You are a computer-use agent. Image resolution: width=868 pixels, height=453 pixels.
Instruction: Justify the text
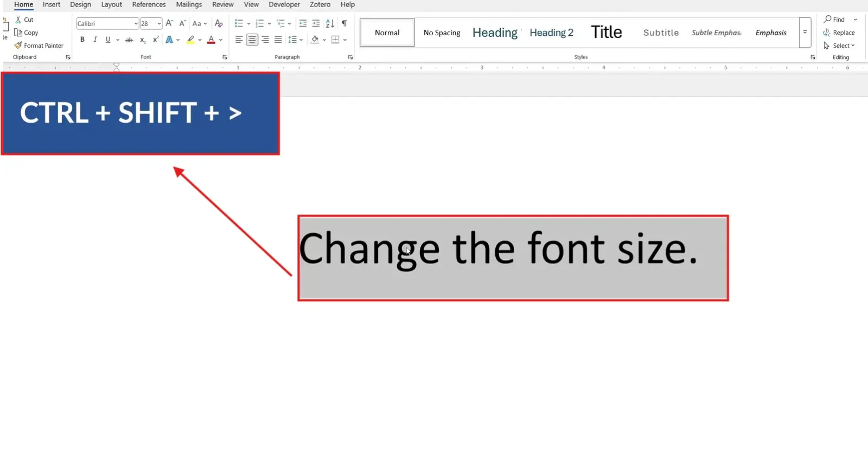click(x=278, y=40)
